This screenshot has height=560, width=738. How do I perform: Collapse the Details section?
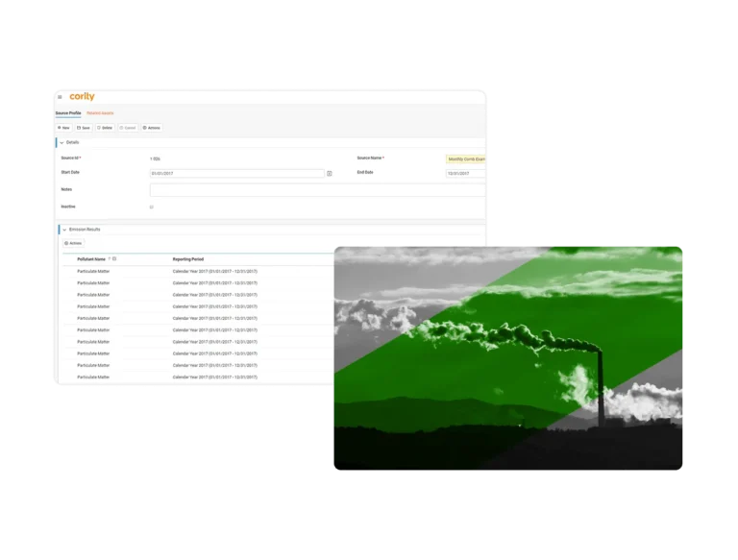(61, 142)
